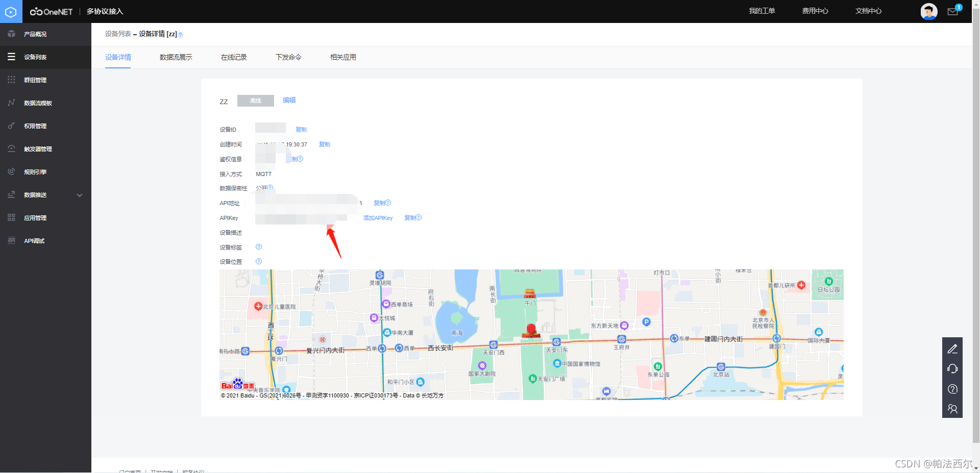Click the 编辑 link next to device name

(289, 100)
